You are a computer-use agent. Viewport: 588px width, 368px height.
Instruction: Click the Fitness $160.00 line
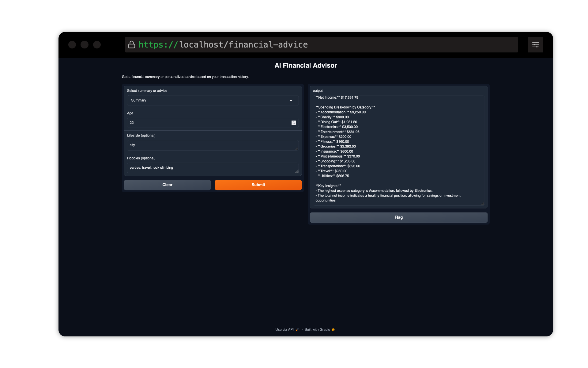[x=332, y=142]
